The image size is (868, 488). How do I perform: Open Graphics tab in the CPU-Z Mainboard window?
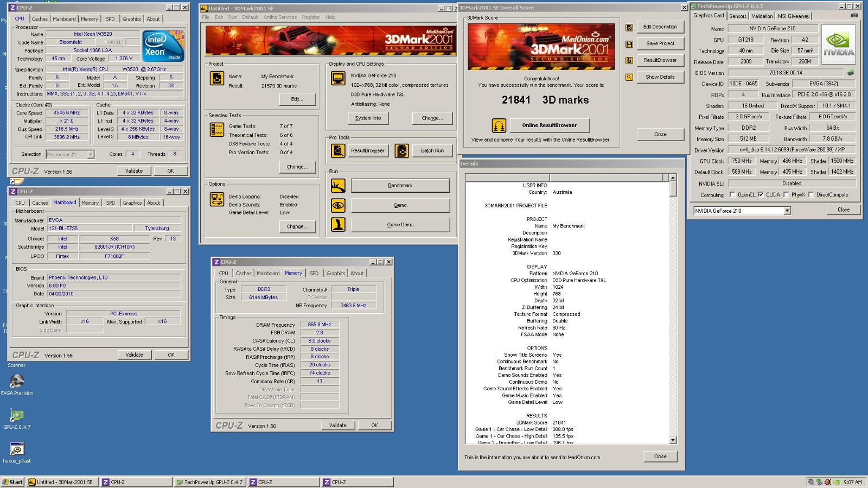tap(132, 203)
